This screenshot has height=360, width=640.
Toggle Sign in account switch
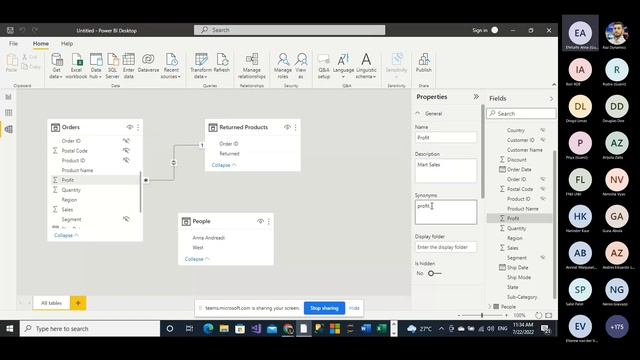pos(495,30)
